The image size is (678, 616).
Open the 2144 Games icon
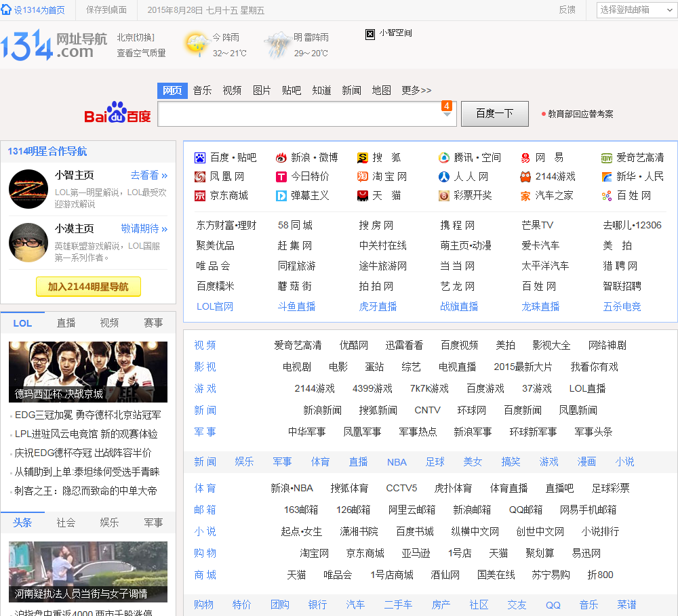click(525, 177)
